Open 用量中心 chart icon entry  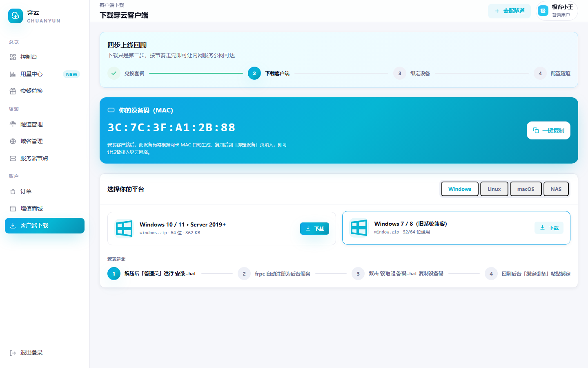(x=13, y=74)
